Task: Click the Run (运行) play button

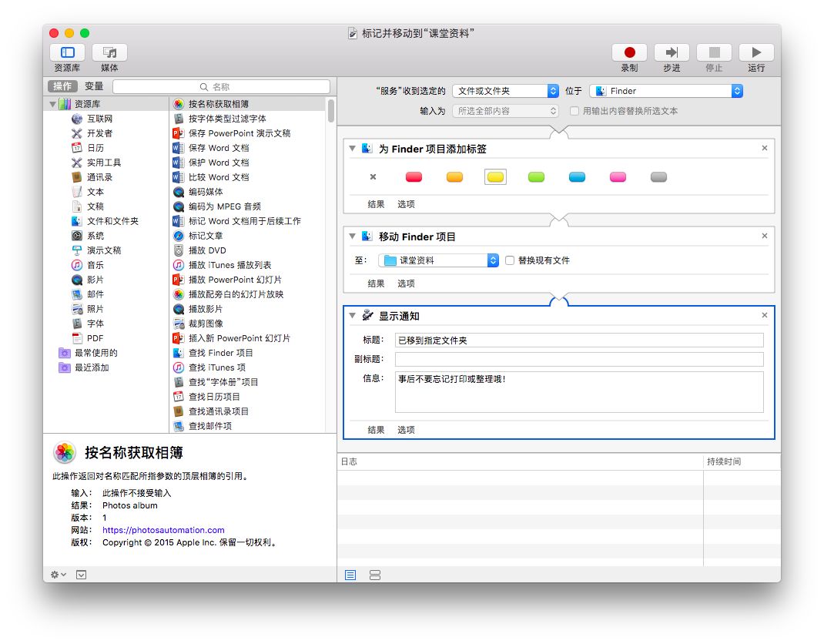Action: pyautogui.click(x=755, y=52)
